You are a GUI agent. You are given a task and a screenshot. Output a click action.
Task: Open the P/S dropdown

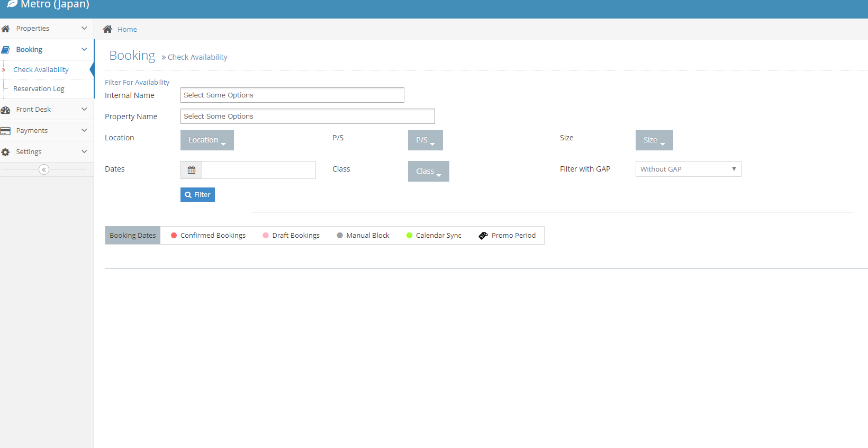pyautogui.click(x=425, y=140)
